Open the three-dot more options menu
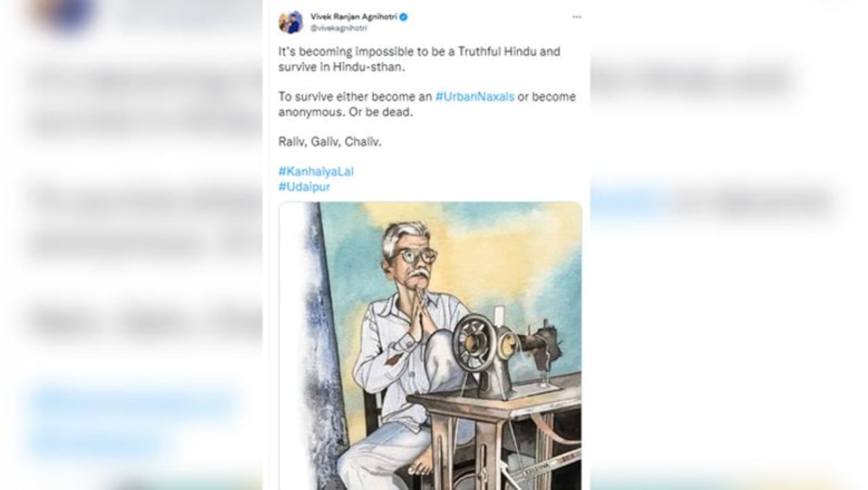The width and height of the screenshot is (868, 490). pos(576,17)
